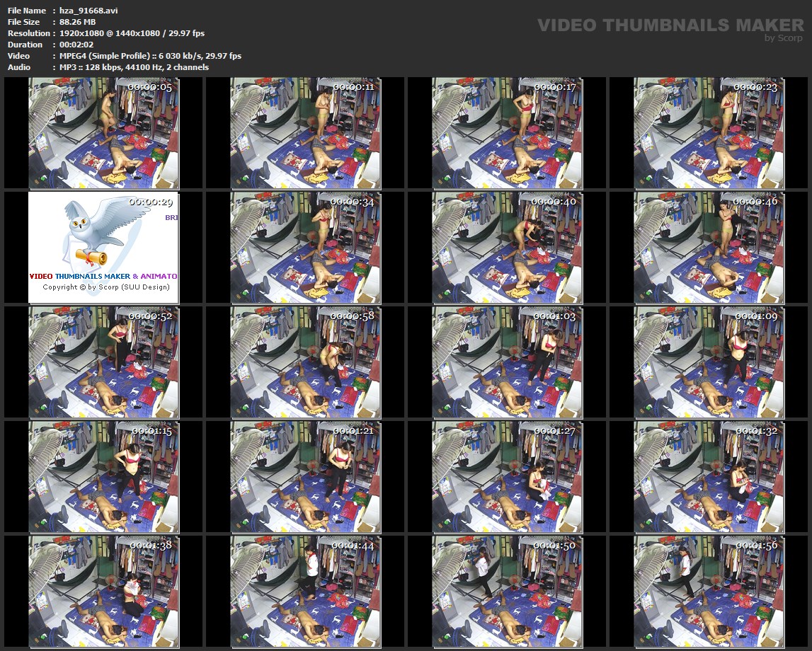Select the thumbnail stamped 00:01:09

pos(709,362)
